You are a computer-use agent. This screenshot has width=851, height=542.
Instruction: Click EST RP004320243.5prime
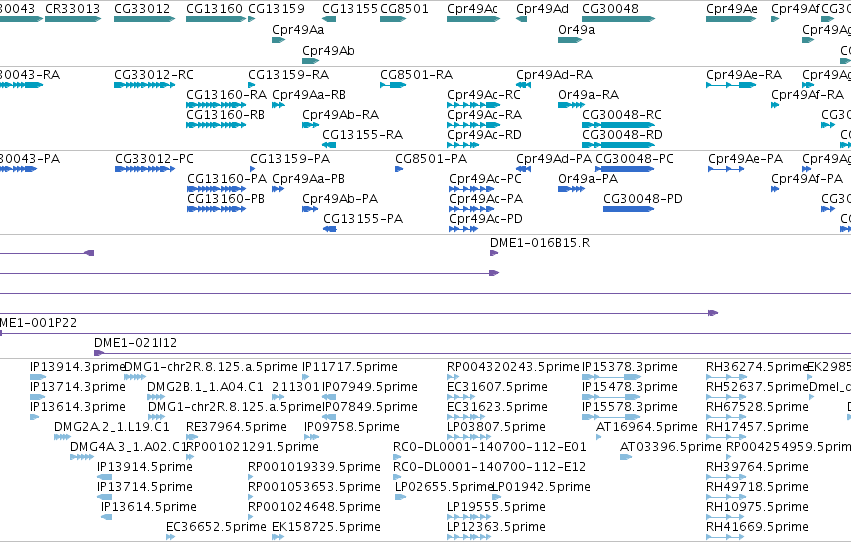(x=453, y=377)
